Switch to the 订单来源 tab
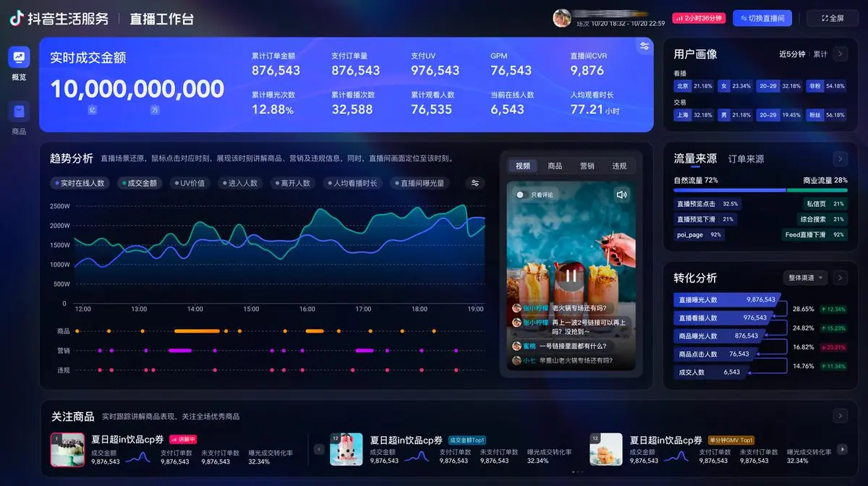 [x=746, y=158]
